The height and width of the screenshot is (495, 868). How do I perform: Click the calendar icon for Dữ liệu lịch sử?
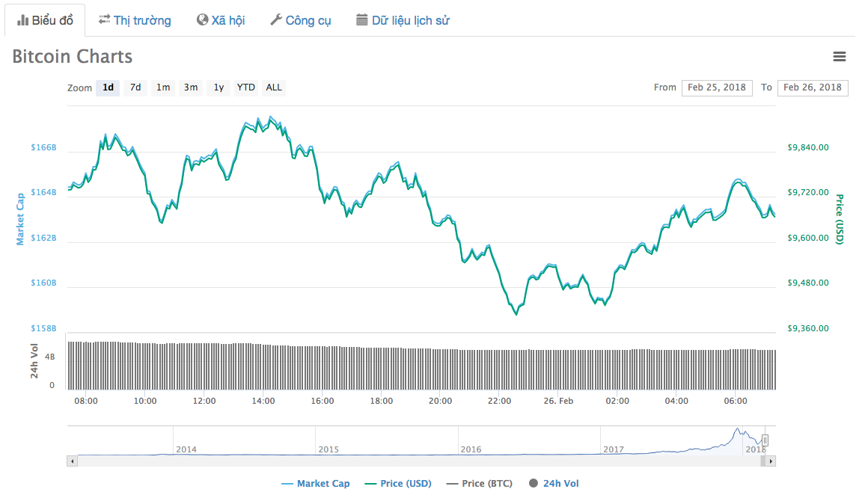[x=361, y=20]
